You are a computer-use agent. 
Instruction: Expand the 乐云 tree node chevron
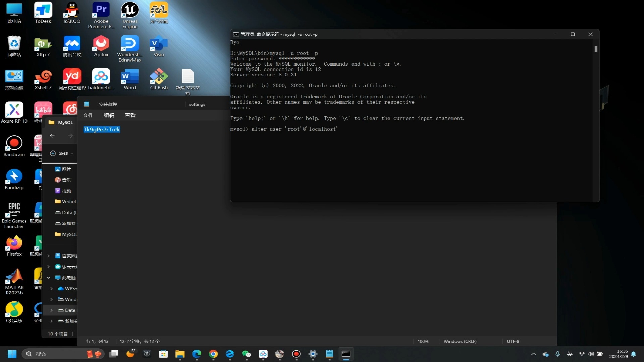coord(48,267)
